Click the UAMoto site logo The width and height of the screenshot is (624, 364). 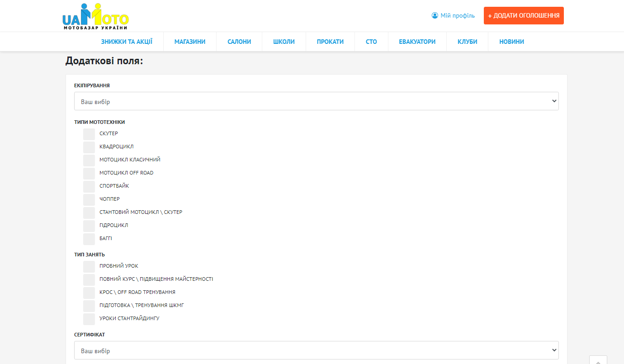95,16
